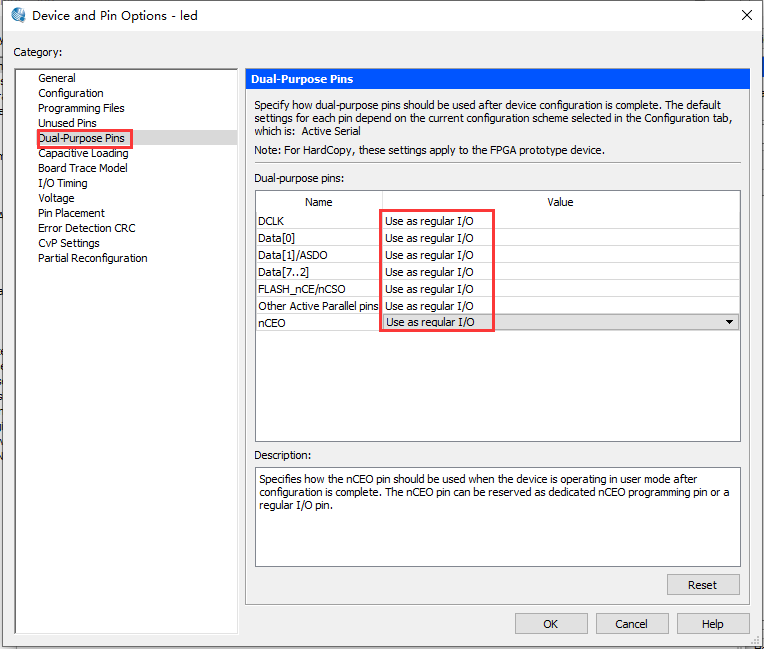
Task: Select the Configuration category
Action: [x=70, y=93]
